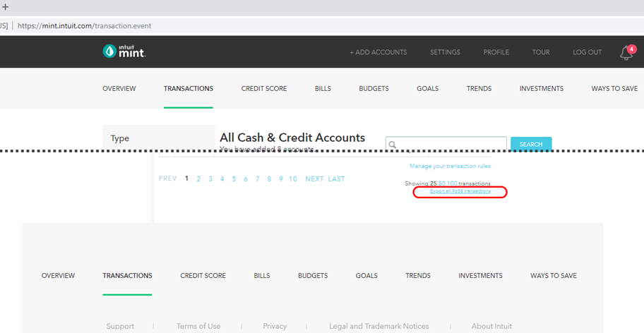Click Export all 9658 transactions link
Screen dimensions: 644x333
pyautogui.click(x=460, y=192)
